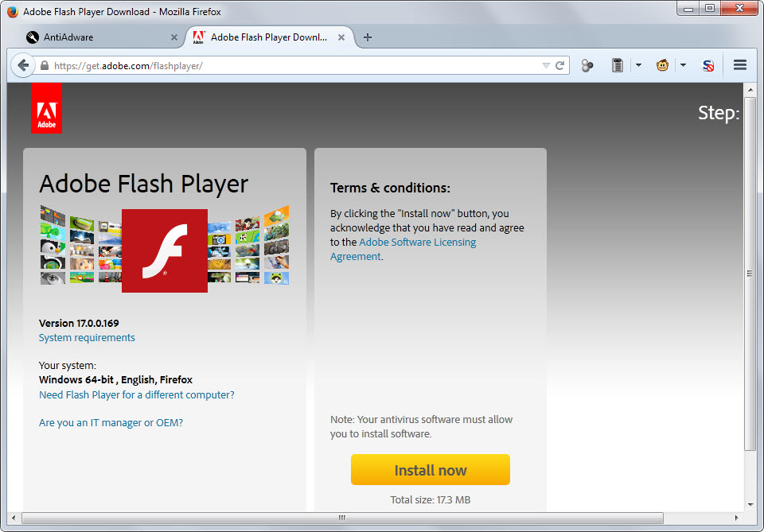Click the vertical scrollbar up arrow
Screen dimensions: 764x532
pyautogui.click(x=750, y=90)
